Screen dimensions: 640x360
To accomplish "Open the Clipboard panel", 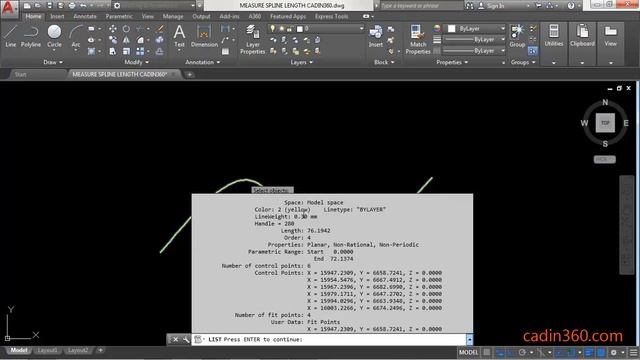I will click(582, 36).
